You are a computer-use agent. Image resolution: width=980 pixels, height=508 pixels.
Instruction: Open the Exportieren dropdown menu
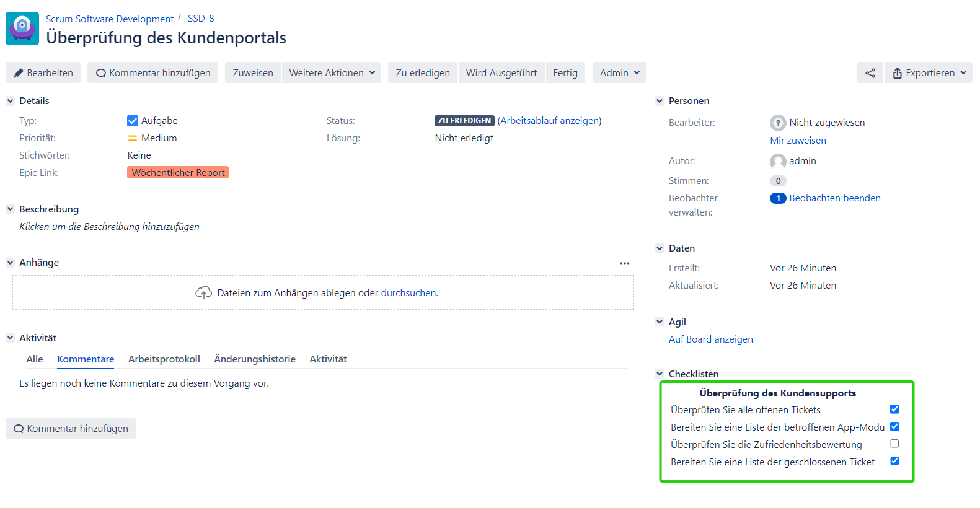(929, 73)
